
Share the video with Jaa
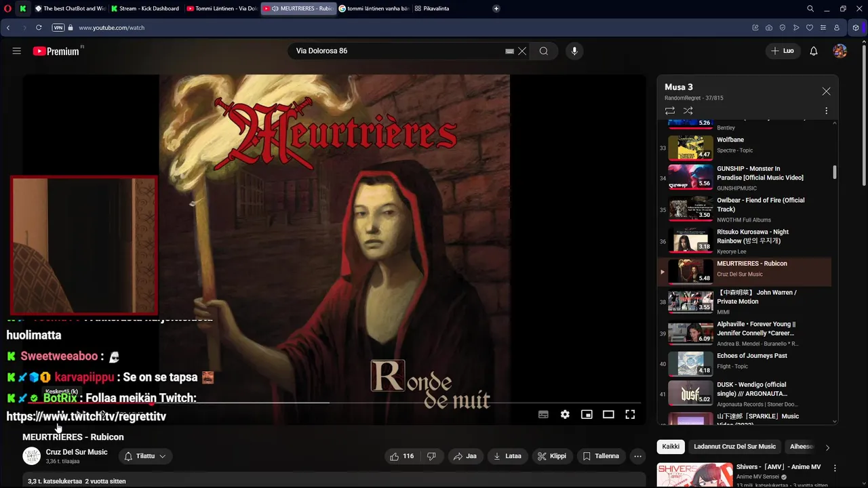pyautogui.click(x=465, y=456)
